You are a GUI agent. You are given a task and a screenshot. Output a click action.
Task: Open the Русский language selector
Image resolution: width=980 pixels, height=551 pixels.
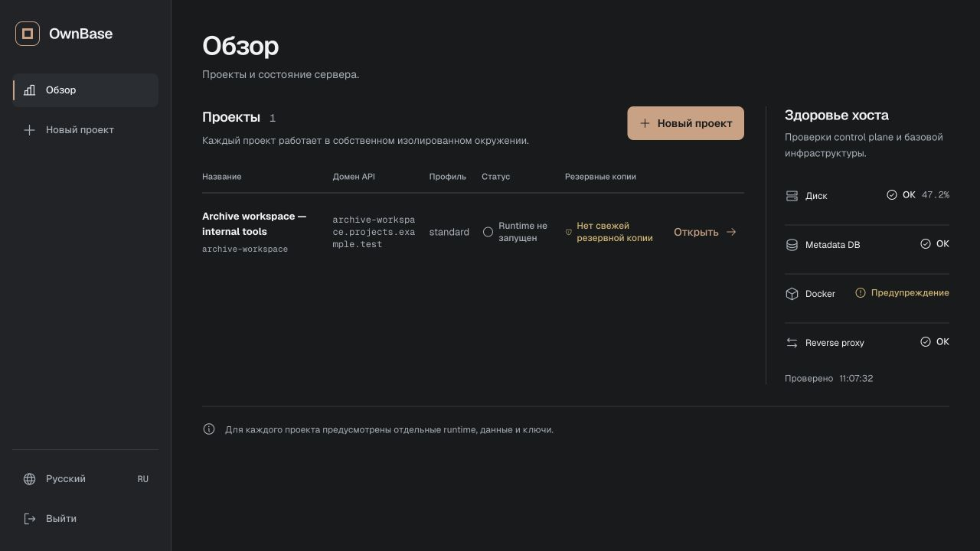click(85, 479)
